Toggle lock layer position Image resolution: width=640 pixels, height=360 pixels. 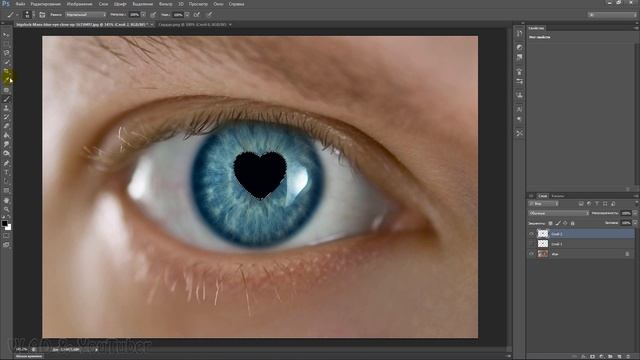tap(565, 223)
